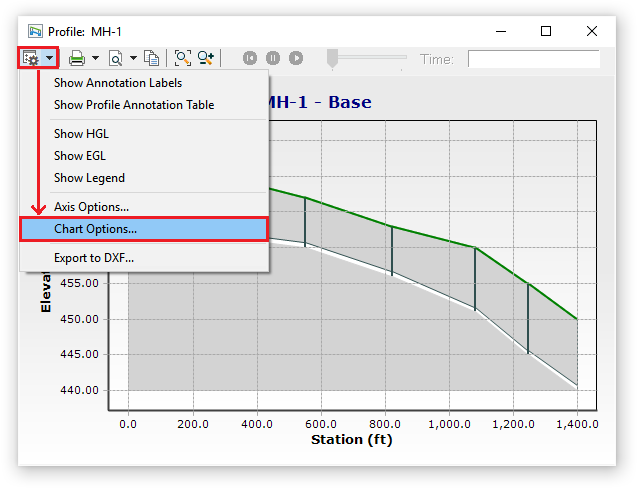
Task: Click the animation time slider handle
Action: pyautogui.click(x=333, y=59)
